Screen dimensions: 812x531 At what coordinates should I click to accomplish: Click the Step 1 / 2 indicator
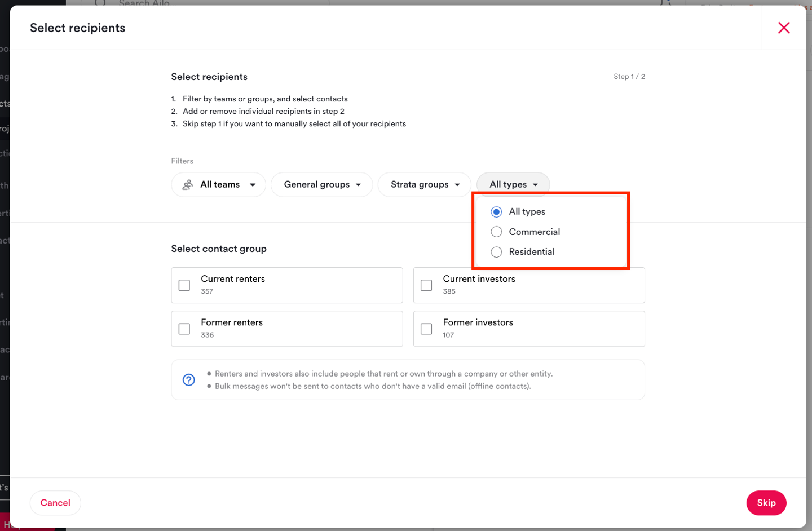[629, 77]
